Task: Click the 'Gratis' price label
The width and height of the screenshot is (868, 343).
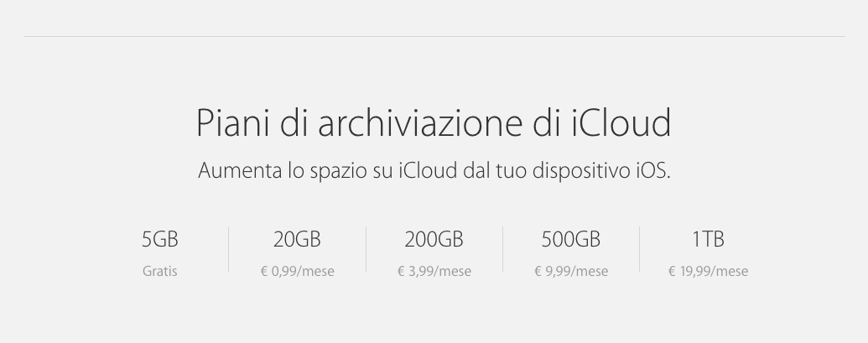Action: click(x=159, y=272)
